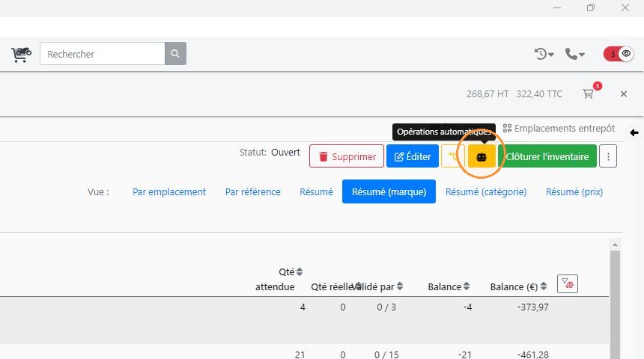Screen dimensions: 644x359
Task: Click Clôturer l'inventaire green button
Action: [547, 156]
